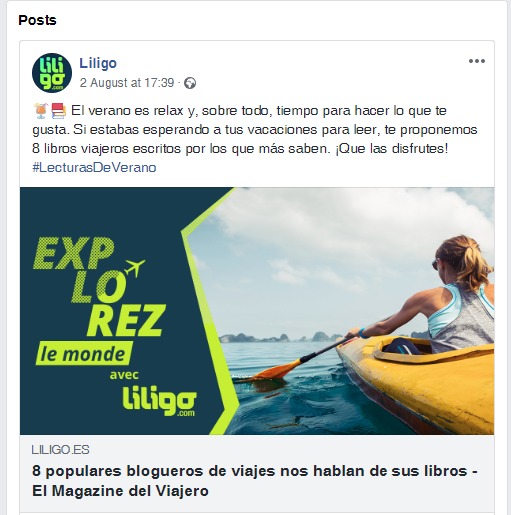Follow the #LecturasDeVerano hashtag
This screenshot has height=515, width=511.
(94, 167)
